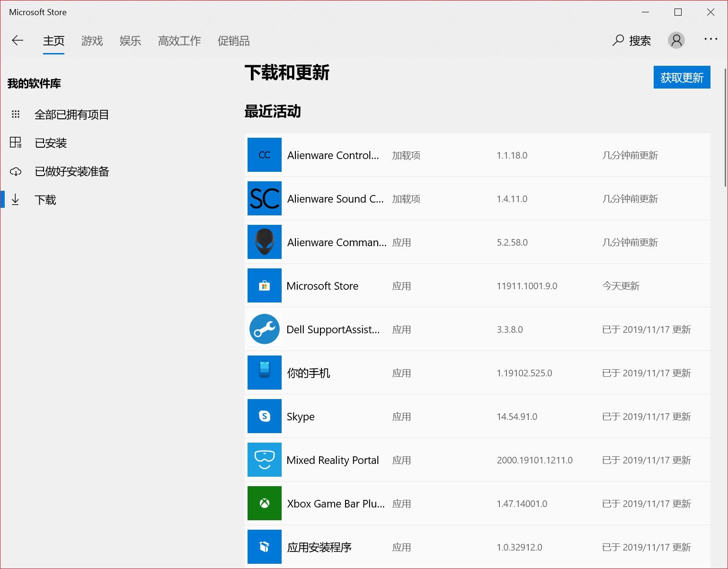Go back with the back arrow

(x=18, y=41)
